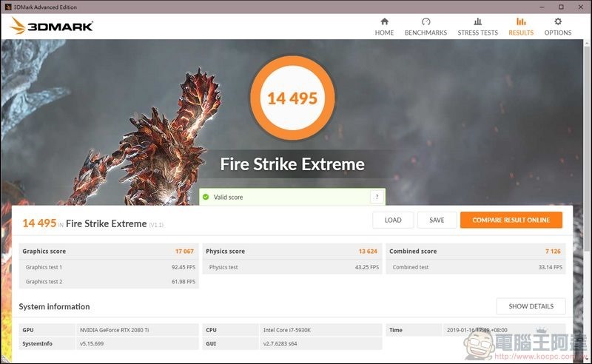The width and height of the screenshot is (592, 364).
Task: Open the OPTIONS tab
Action: point(558,27)
